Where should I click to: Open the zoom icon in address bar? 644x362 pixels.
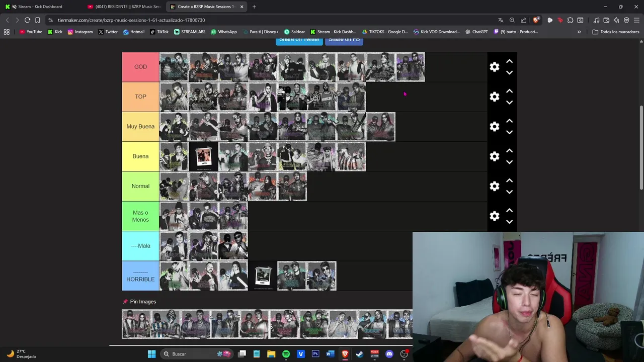(512, 20)
